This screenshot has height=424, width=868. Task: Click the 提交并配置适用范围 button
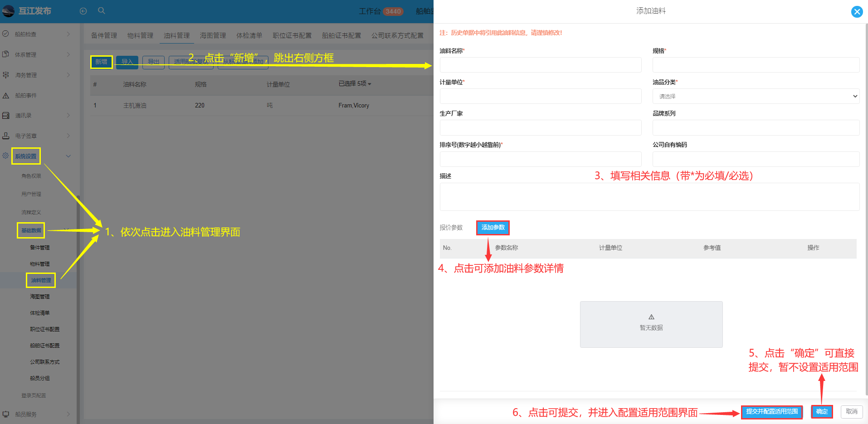[772, 412]
